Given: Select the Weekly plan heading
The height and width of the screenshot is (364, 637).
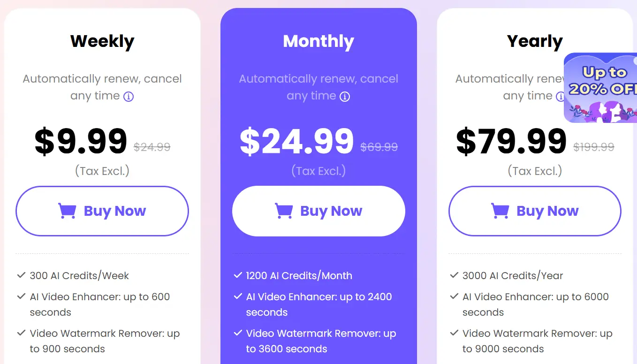Looking at the screenshot, I should 102,41.
